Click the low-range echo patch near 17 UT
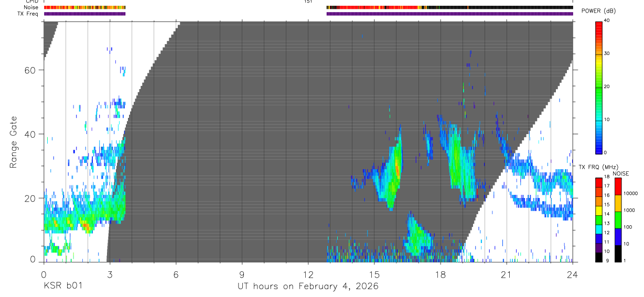This screenshot has width=644, height=297. tap(418, 235)
